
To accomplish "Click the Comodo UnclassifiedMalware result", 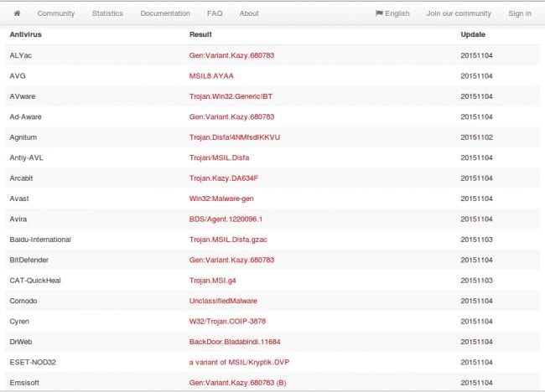I will pos(223,301).
